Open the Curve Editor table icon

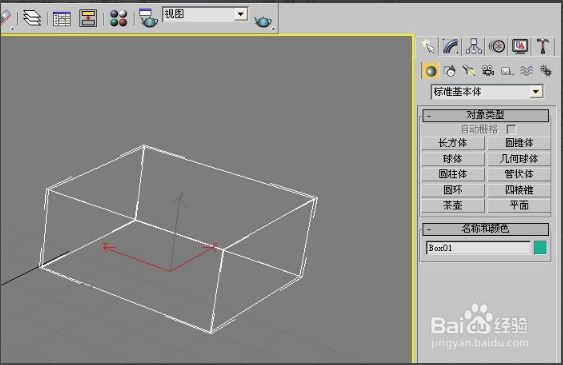click(x=62, y=19)
